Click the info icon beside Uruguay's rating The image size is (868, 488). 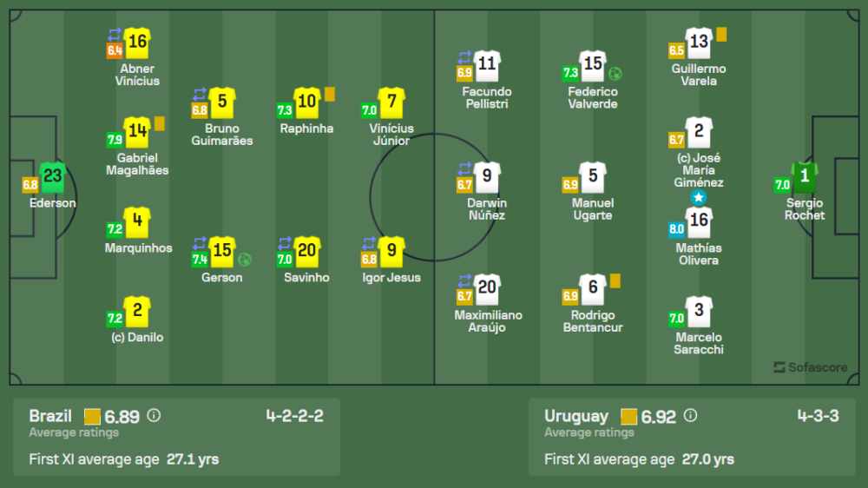pyautogui.click(x=690, y=415)
